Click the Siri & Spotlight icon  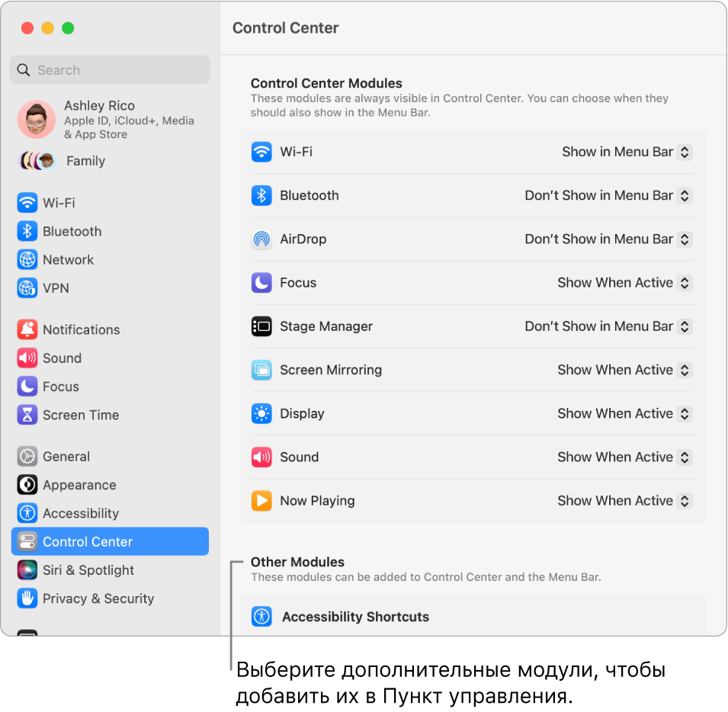(x=27, y=569)
